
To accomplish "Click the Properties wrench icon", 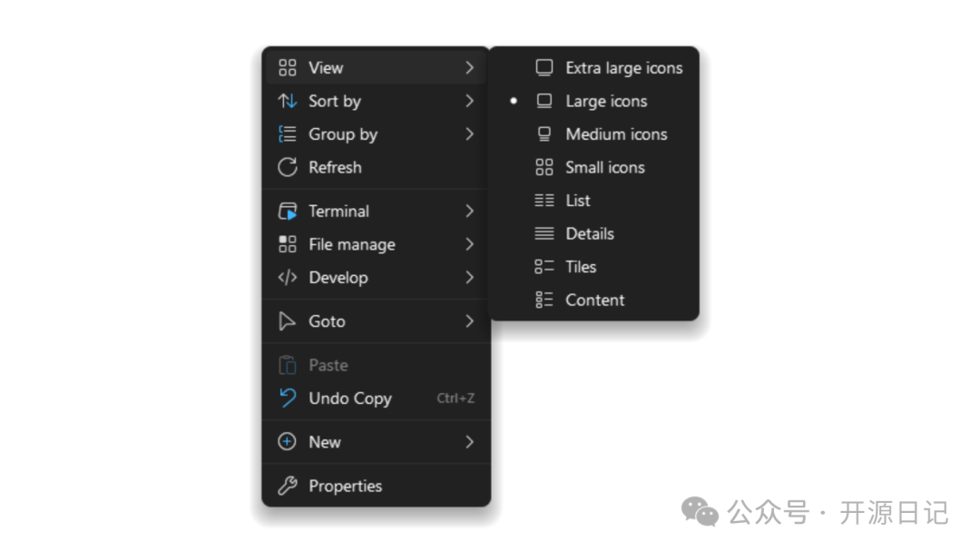I will coord(288,486).
